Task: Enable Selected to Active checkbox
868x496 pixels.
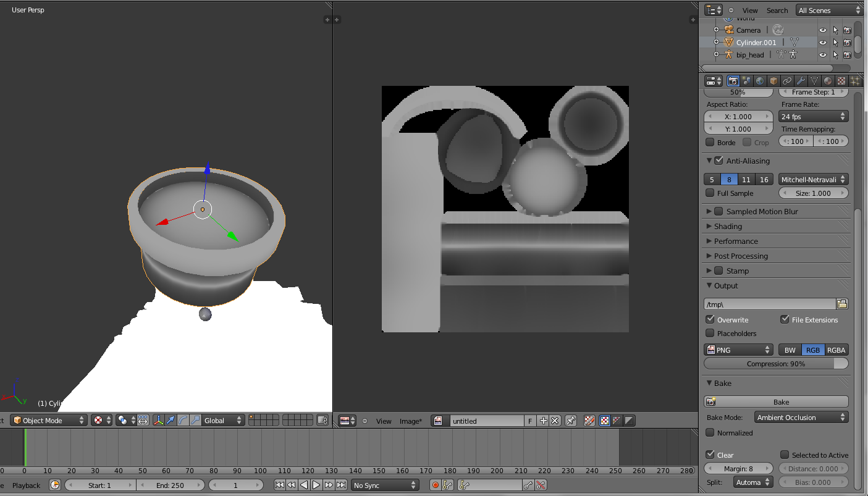Action: [x=785, y=455]
